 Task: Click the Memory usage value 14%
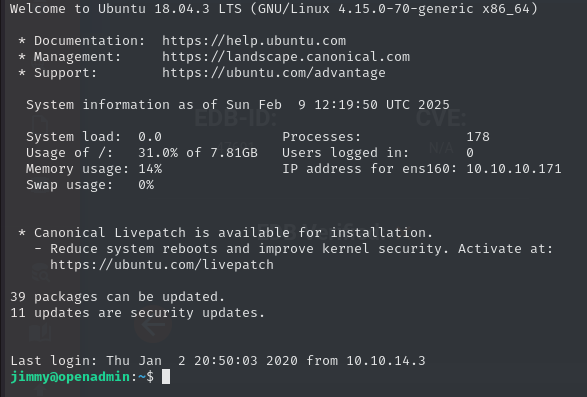point(150,169)
